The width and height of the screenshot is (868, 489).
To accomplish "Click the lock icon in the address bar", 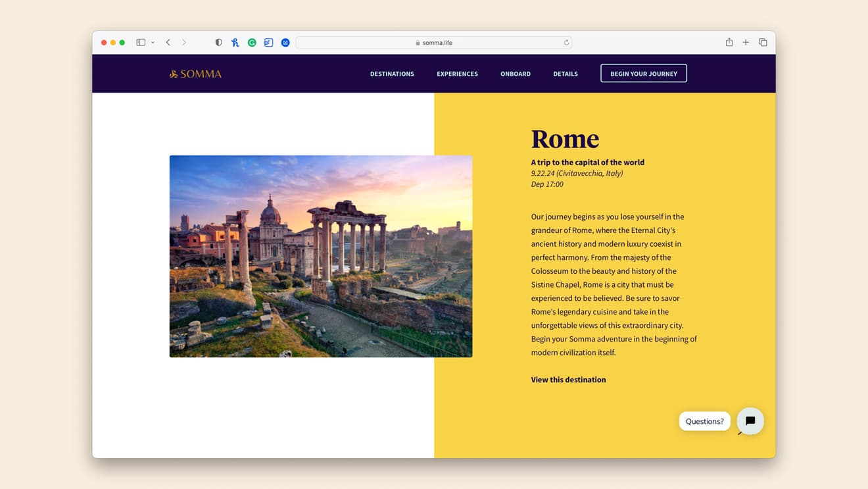I will point(418,43).
